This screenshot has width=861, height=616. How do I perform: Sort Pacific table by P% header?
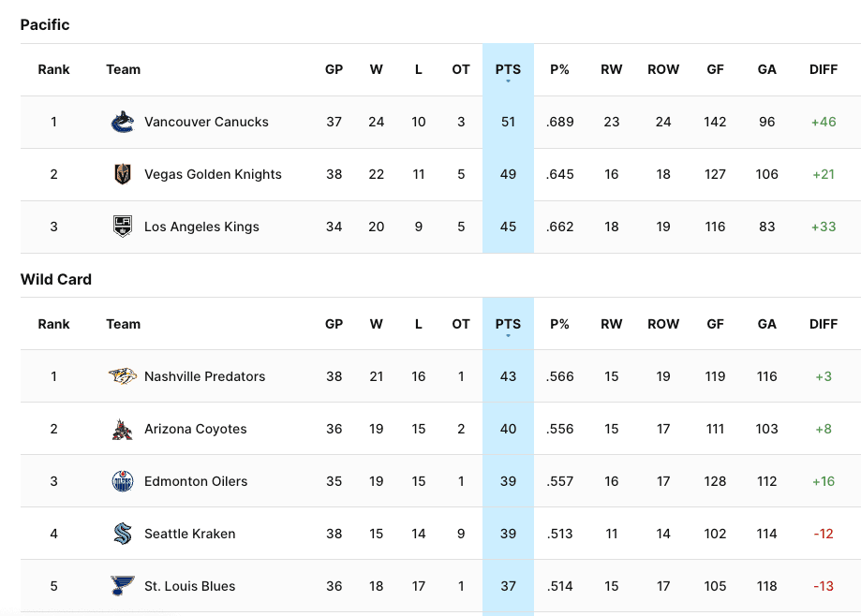pyautogui.click(x=560, y=69)
